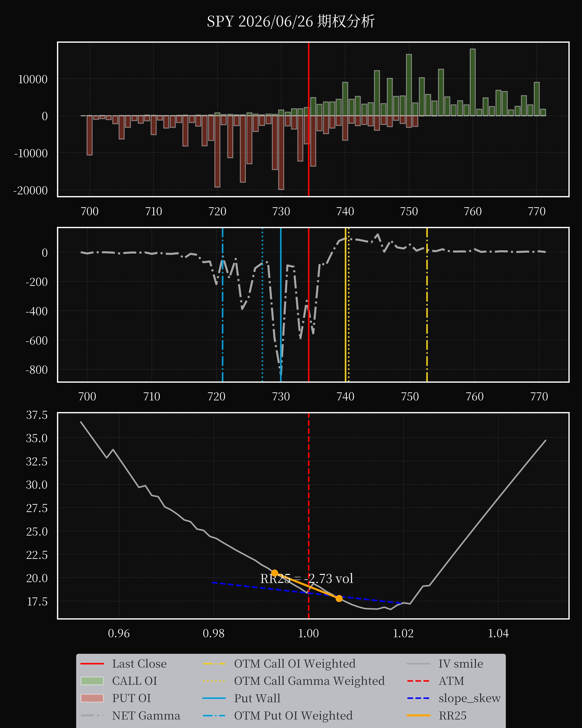Click the OTM Call OI Weighted legend label
Viewport: 582px width, 728px height.
click(x=295, y=663)
